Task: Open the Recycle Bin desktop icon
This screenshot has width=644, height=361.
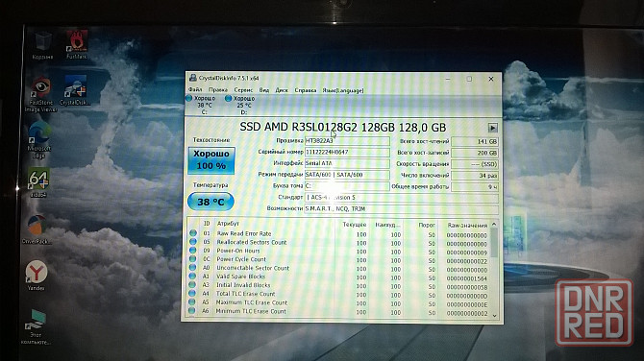Action: tap(42, 45)
